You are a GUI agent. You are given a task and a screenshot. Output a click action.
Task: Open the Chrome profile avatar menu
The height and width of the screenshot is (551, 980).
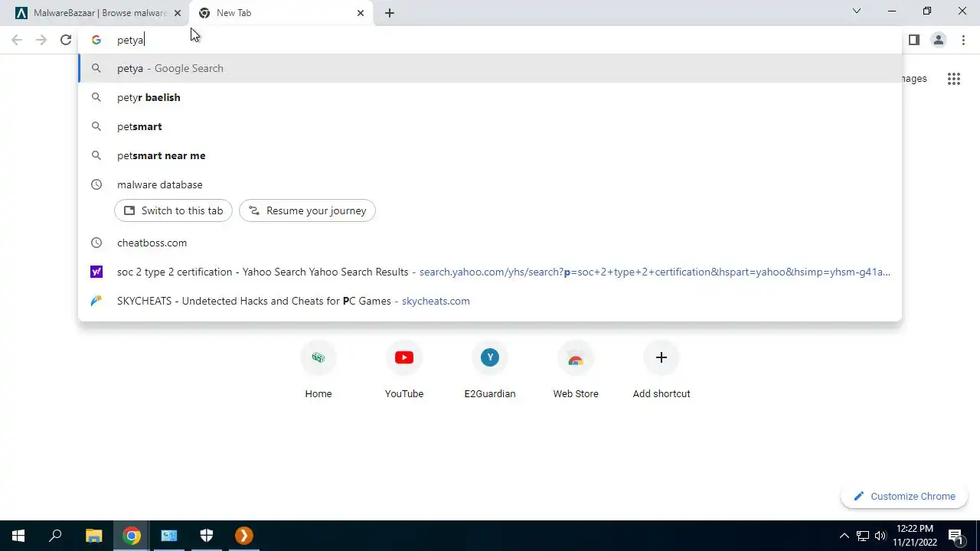[938, 40]
